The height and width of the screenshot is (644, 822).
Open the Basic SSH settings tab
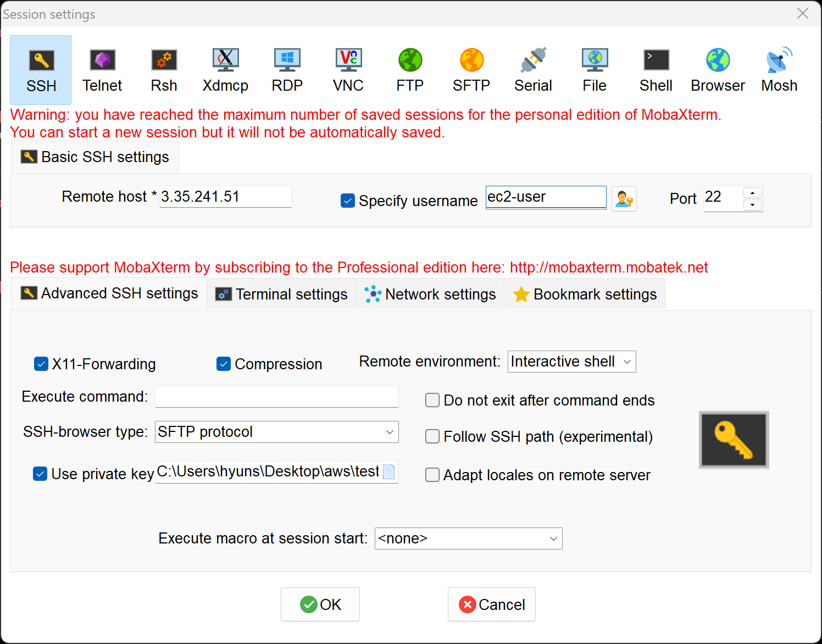(95, 157)
